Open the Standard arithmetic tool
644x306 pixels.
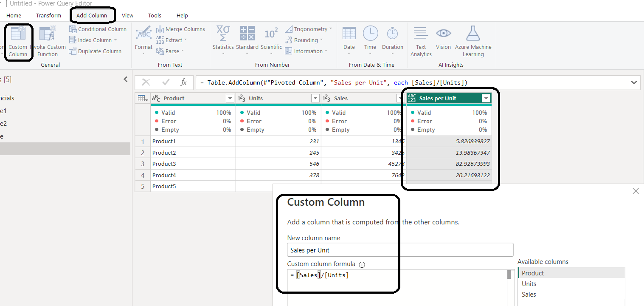point(247,40)
